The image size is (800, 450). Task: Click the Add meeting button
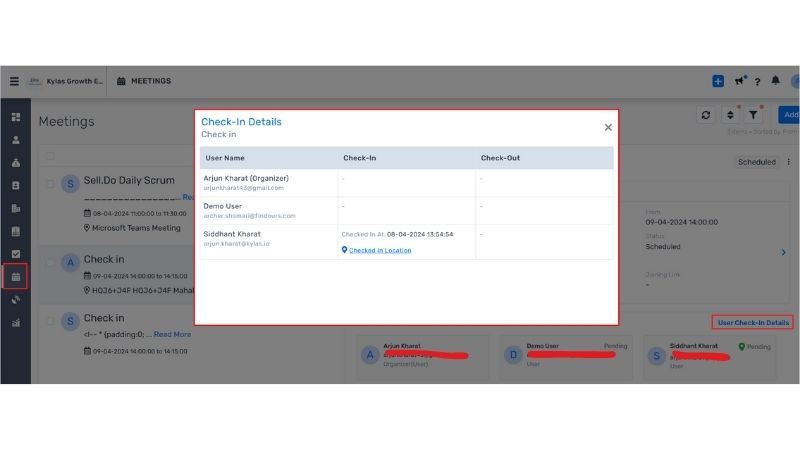pos(789,115)
